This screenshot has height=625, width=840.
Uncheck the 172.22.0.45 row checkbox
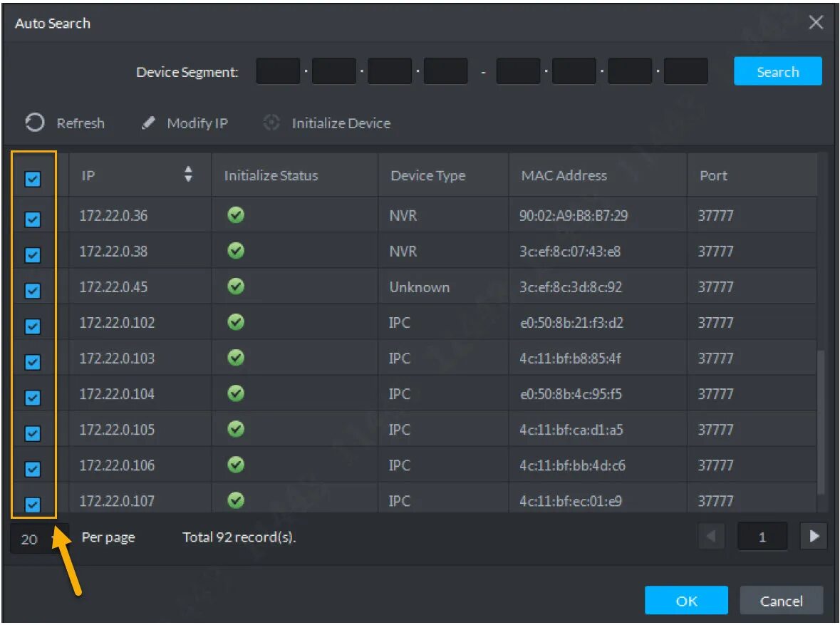coord(33,291)
